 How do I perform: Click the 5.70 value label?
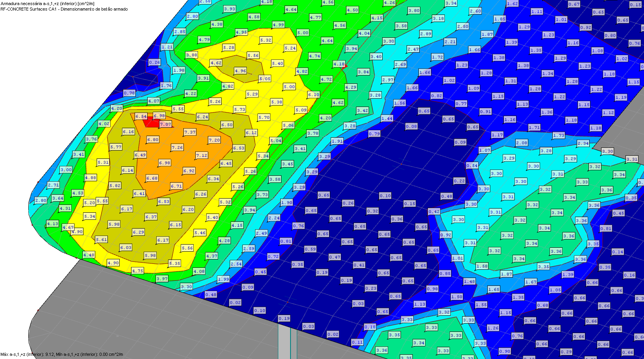click(x=264, y=117)
